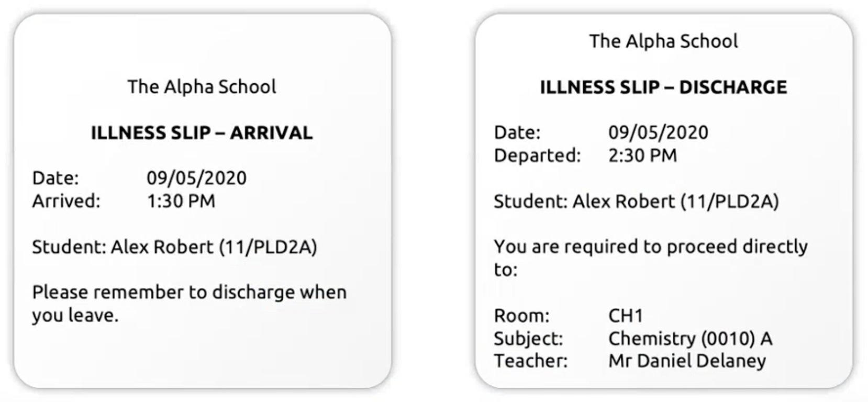The width and height of the screenshot is (868, 402).
Task: Click the Departed label
Action: (x=537, y=156)
